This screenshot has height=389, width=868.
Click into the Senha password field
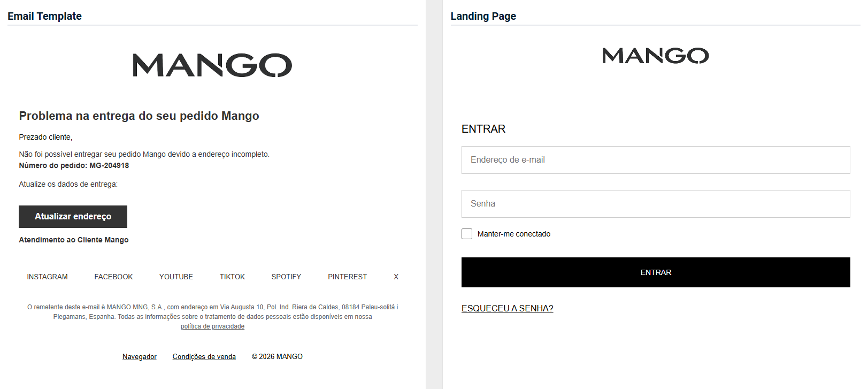click(x=655, y=204)
